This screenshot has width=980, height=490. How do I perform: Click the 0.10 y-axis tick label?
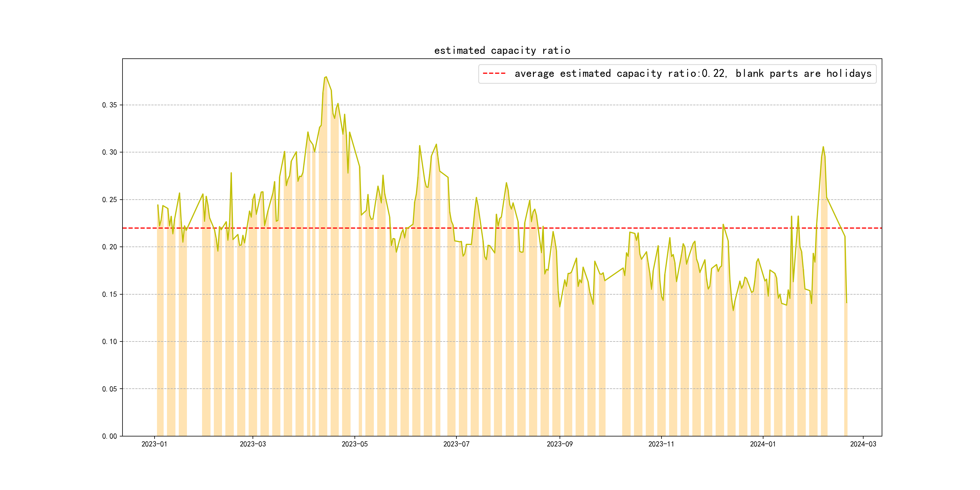[109, 341]
